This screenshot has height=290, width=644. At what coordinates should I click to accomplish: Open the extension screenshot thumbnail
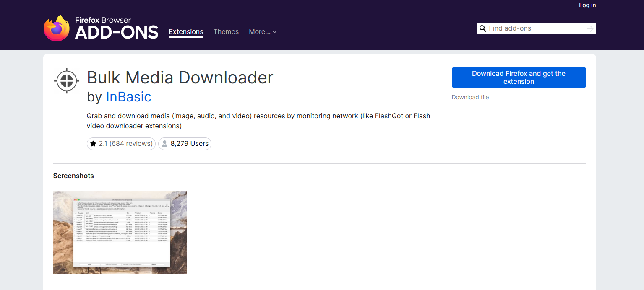click(x=120, y=233)
